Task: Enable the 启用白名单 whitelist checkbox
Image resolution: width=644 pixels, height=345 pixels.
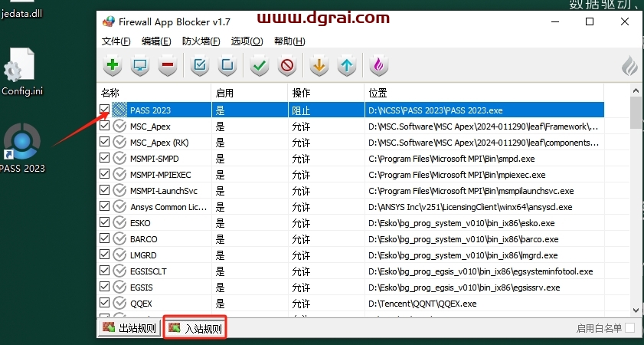Action: [x=629, y=327]
